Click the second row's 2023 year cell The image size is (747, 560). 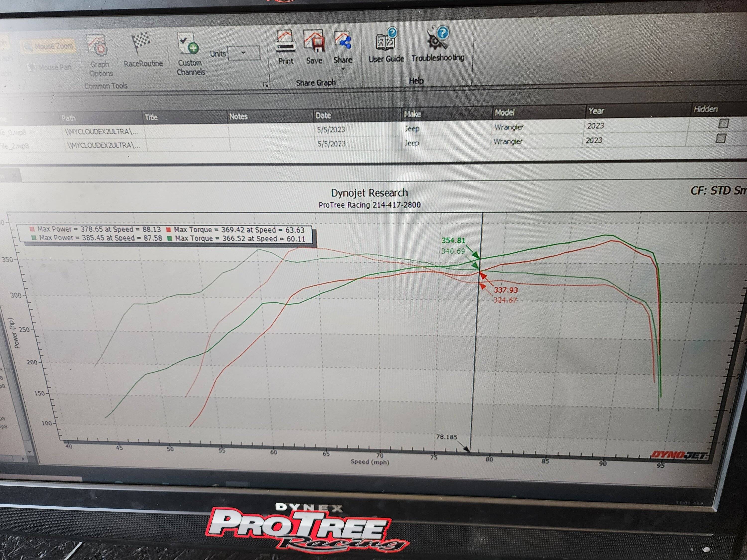(x=594, y=140)
